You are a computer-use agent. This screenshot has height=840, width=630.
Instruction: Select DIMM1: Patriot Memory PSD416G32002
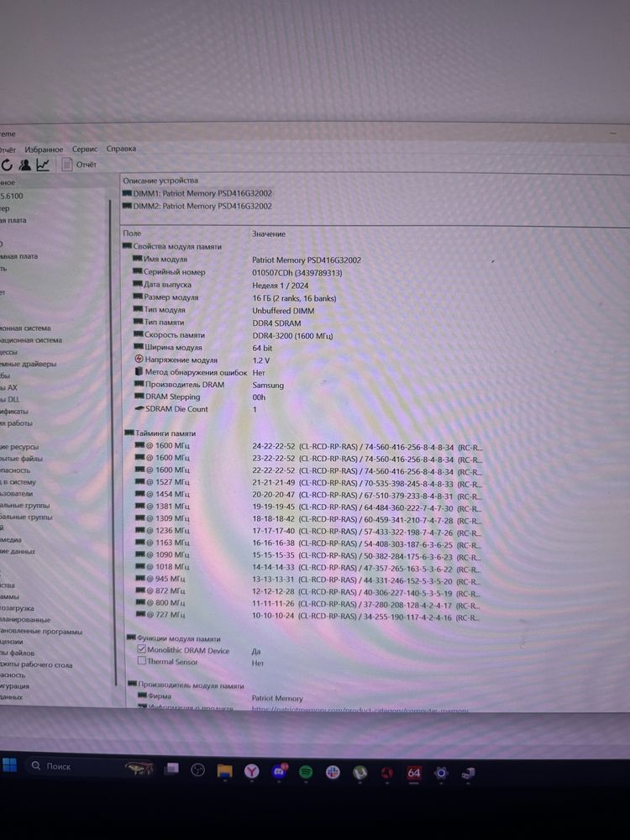(197, 193)
